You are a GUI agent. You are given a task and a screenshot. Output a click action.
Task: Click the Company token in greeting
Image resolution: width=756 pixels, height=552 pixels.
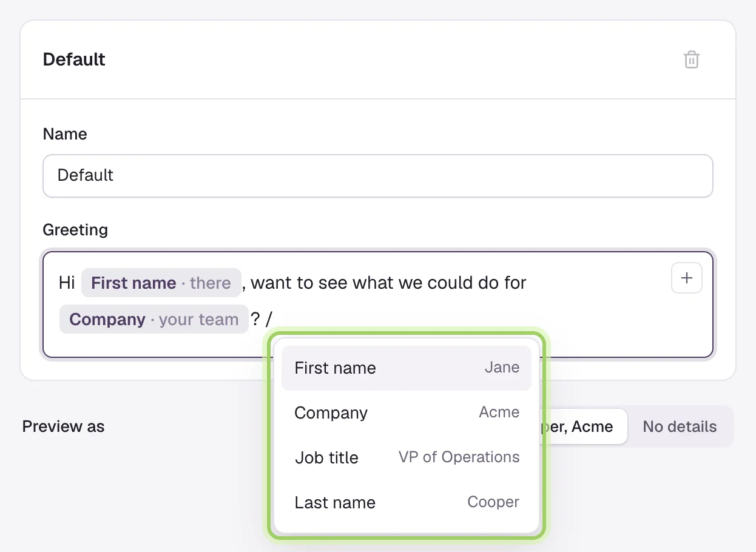pyautogui.click(x=154, y=319)
